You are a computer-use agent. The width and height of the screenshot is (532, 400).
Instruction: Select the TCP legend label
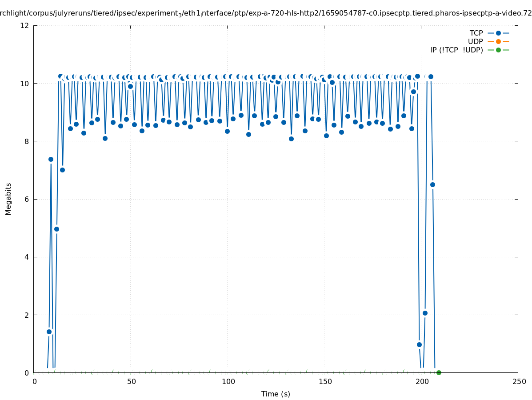point(476,33)
